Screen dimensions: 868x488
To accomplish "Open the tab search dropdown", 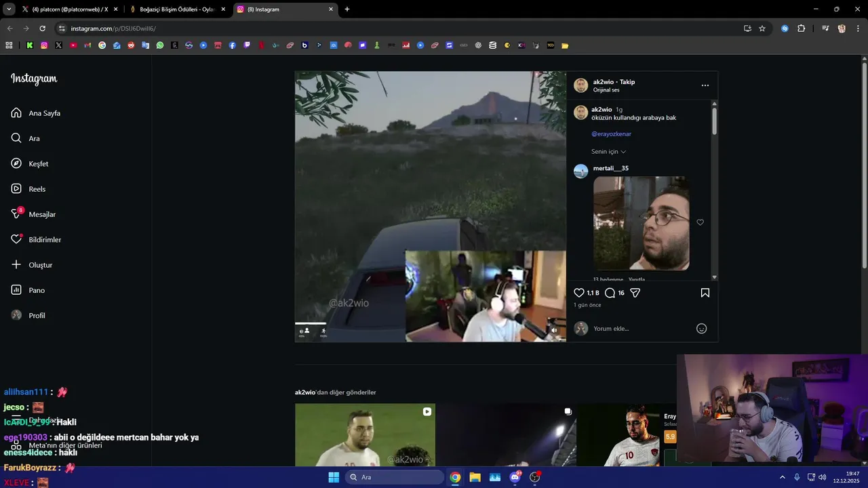I will pyautogui.click(x=9, y=9).
